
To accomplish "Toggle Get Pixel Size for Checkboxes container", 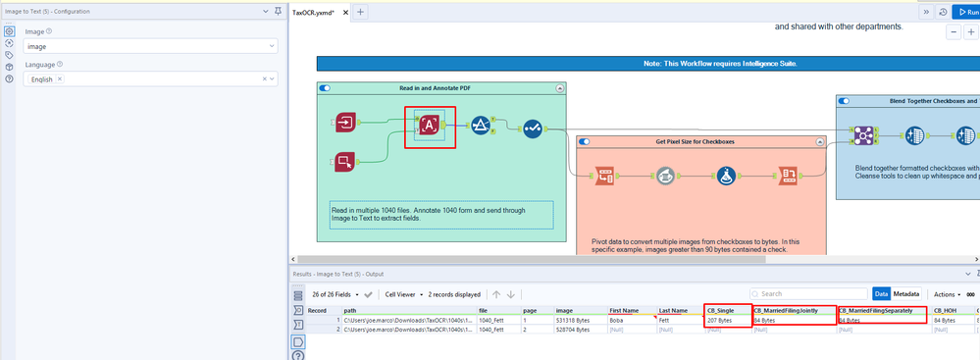I will coord(585,142).
